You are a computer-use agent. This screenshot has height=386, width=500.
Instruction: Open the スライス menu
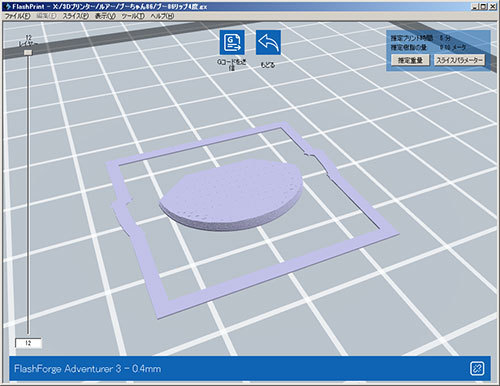tap(76, 16)
